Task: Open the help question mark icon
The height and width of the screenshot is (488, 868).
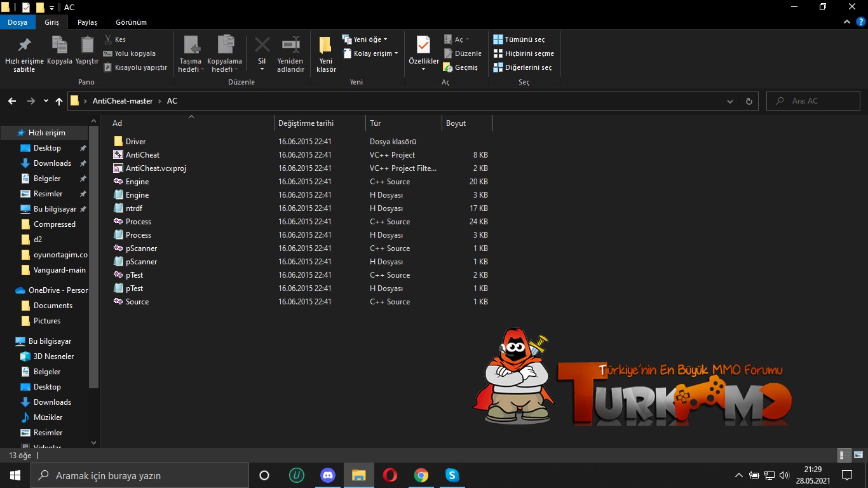Action: [x=860, y=22]
